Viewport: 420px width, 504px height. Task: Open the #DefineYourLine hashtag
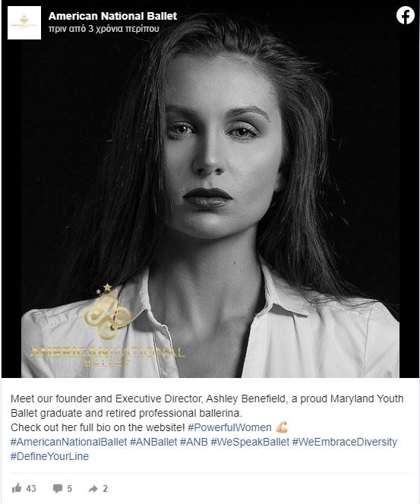click(49, 456)
